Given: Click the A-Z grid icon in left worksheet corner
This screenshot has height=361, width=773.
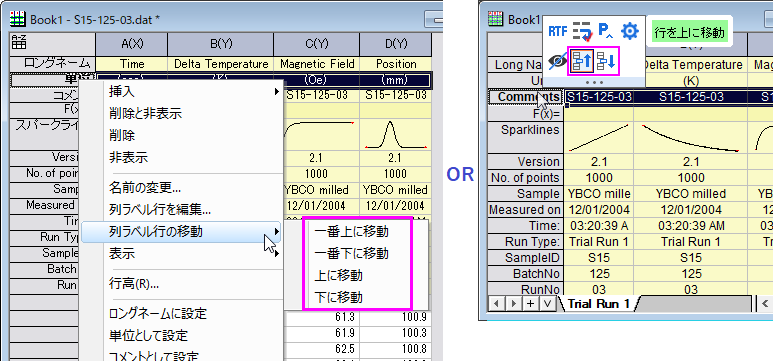Looking at the screenshot, I should (19, 43).
